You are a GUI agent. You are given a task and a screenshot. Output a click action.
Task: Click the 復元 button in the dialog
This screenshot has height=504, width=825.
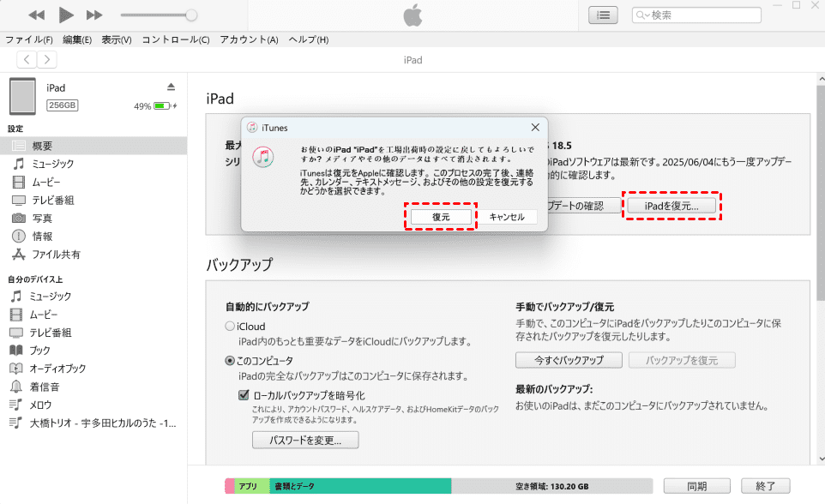coord(441,217)
